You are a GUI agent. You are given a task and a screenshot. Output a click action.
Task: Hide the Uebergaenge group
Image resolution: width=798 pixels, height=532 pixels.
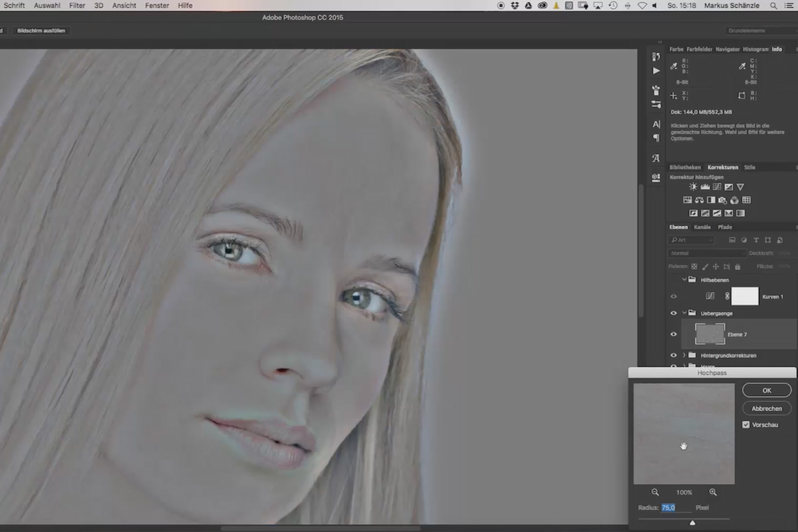[x=673, y=313]
